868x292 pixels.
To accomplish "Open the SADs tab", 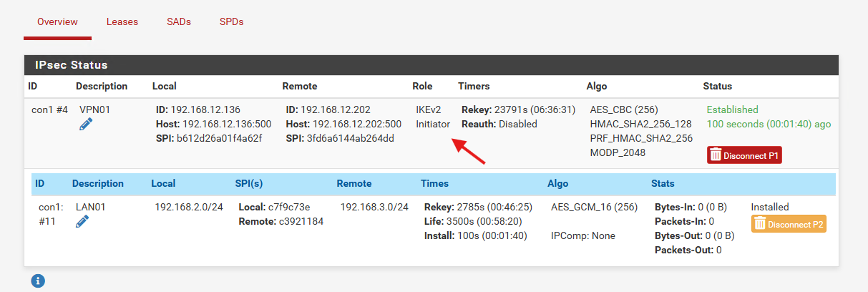I will click(179, 22).
